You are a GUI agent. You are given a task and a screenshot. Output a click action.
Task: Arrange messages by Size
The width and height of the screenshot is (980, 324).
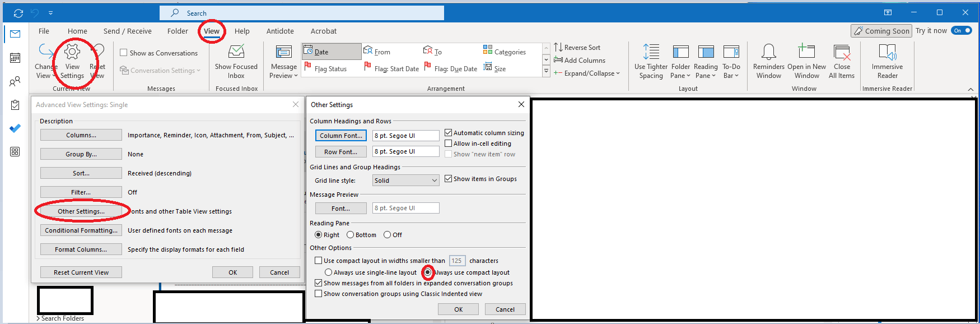[x=494, y=68]
